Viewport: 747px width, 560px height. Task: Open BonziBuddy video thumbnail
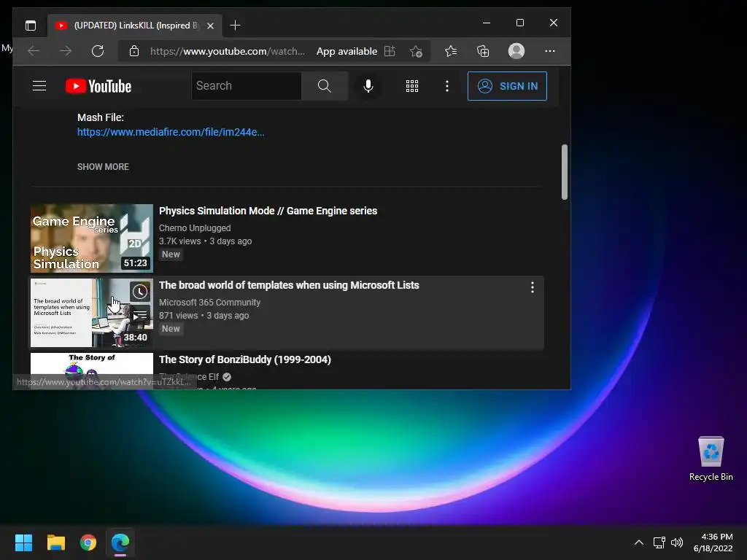92,370
